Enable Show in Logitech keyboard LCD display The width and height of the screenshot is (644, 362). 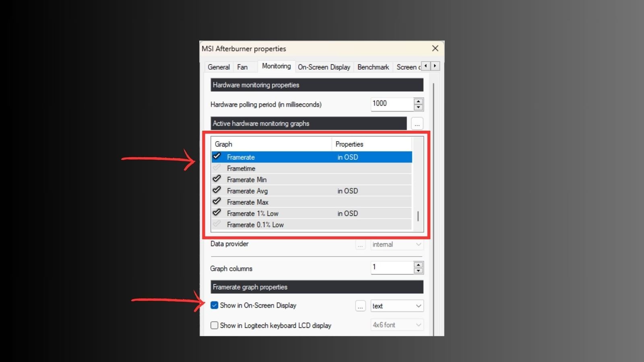click(x=214, y=325)
